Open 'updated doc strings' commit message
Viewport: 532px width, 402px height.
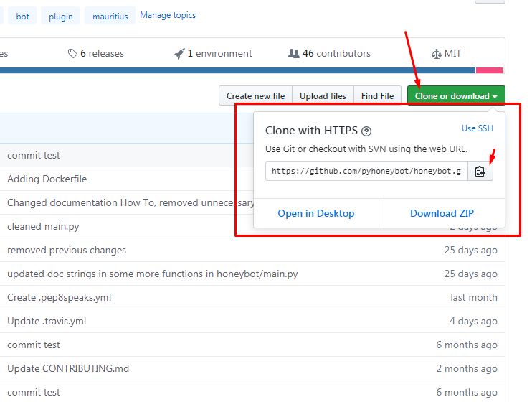point(152,274)
